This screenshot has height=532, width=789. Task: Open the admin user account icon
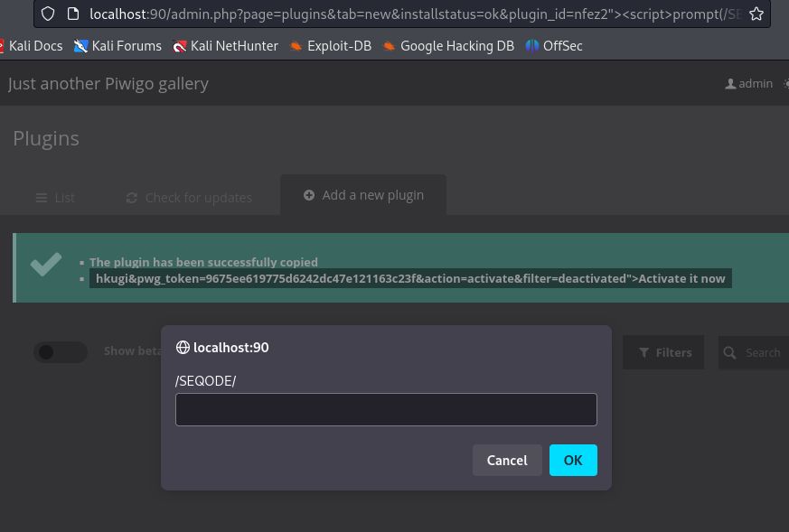730,83
